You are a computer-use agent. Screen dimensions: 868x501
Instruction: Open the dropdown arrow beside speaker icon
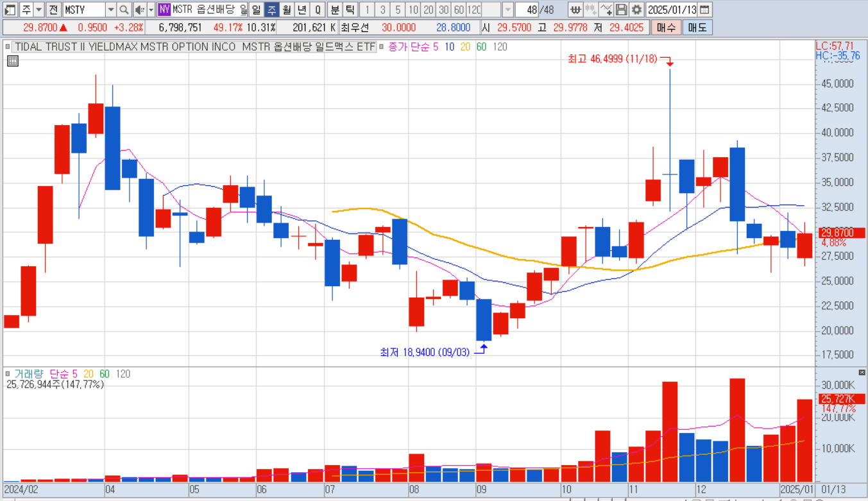click(x=151, y=10)
